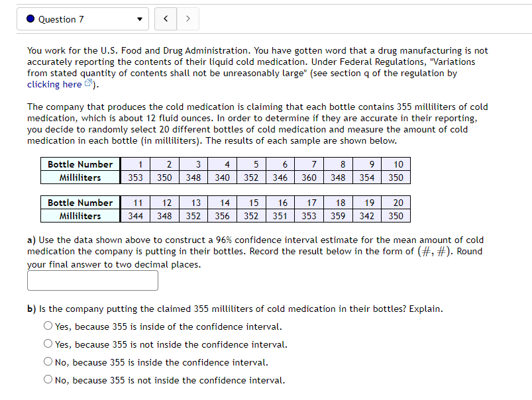
Task: Click the cell showing 356 for bottle 14
Action: point(224,216)
